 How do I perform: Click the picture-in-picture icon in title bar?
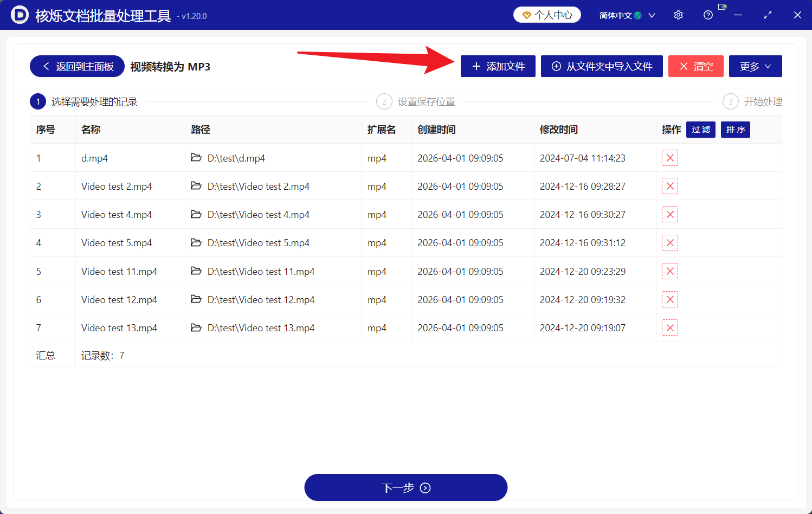click(x=721, y=8)
